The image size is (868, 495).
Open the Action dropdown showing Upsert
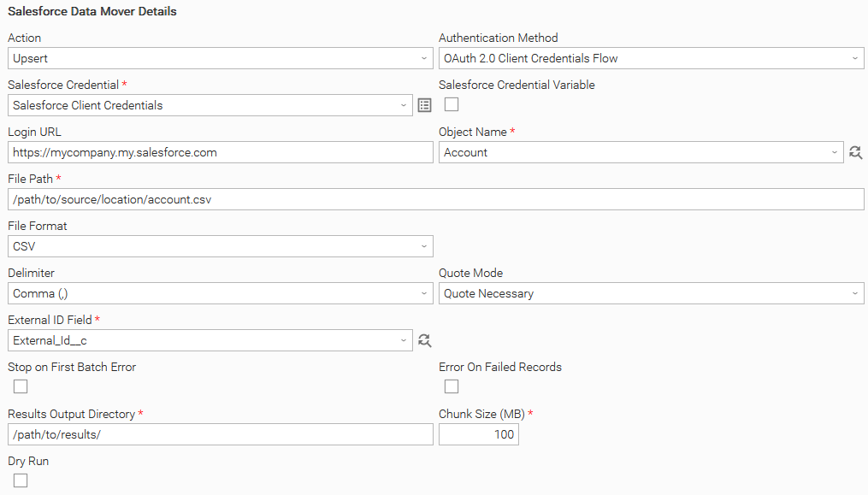[221, 58]
